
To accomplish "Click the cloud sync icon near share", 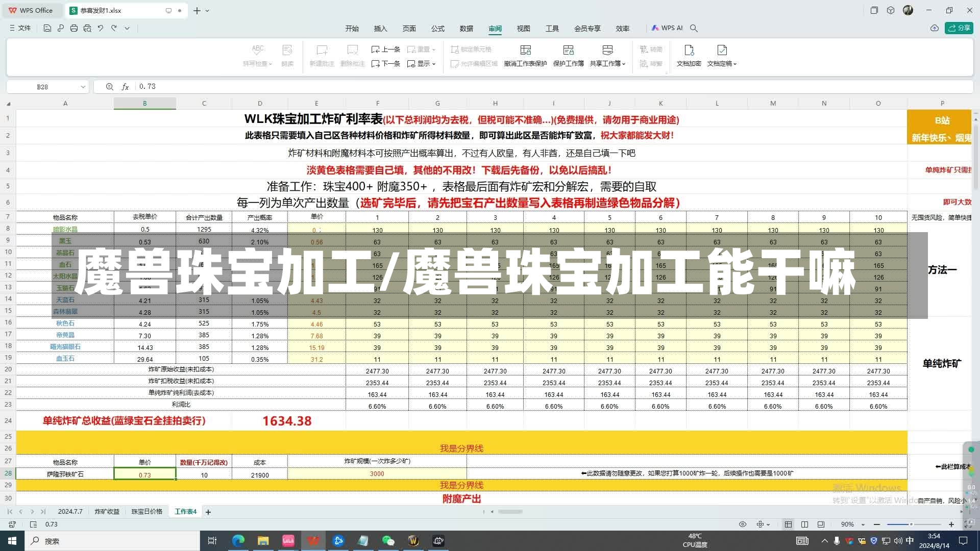I will [x=934, y=28].
